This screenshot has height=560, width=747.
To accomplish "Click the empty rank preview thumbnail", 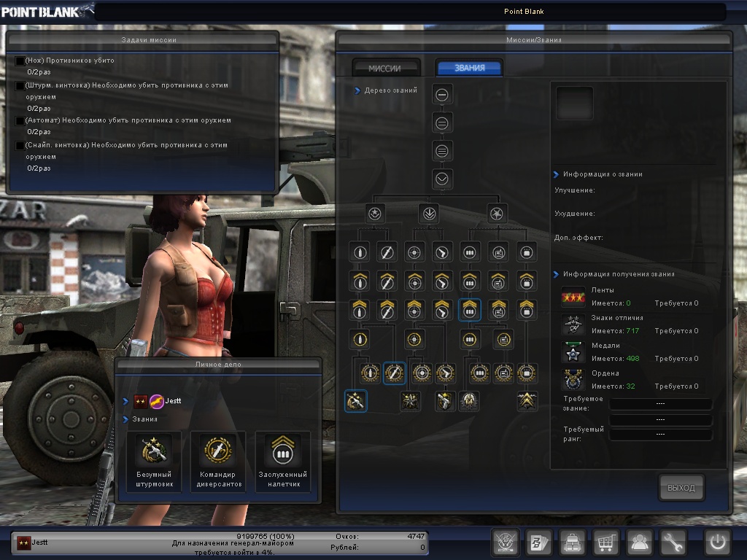I will click(x=575, y=103).
